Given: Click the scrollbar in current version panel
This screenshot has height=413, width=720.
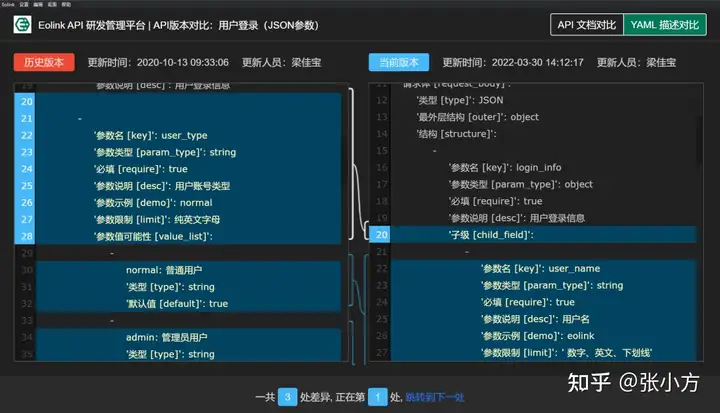Looking at the screenshot, I should [x=699, y=140].
